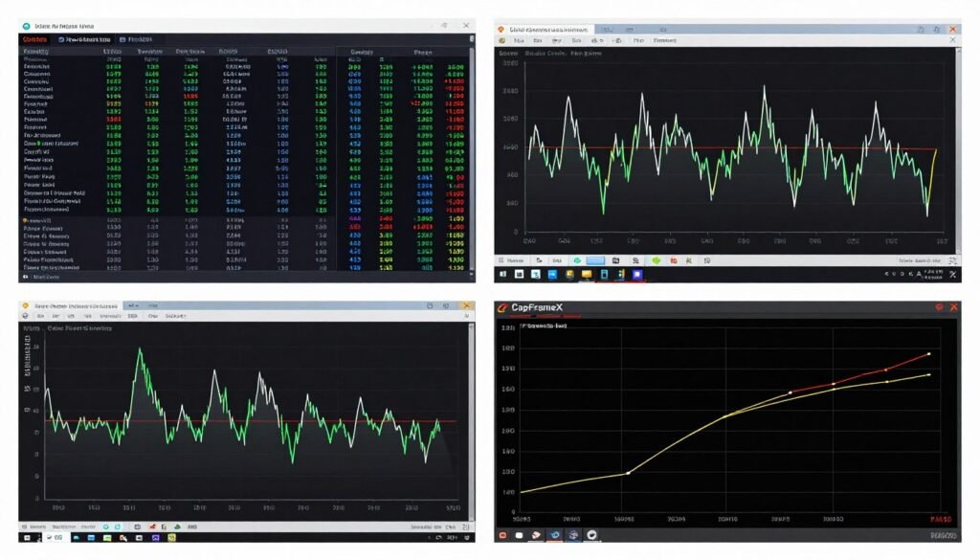Select the second tab in top-left table window

pyautogui.click(x=84, y=39)
